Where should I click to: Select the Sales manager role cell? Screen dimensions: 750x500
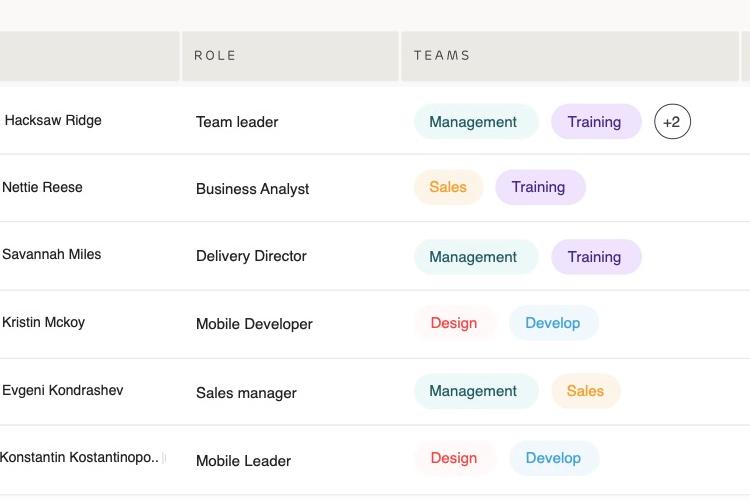point(246,393)
